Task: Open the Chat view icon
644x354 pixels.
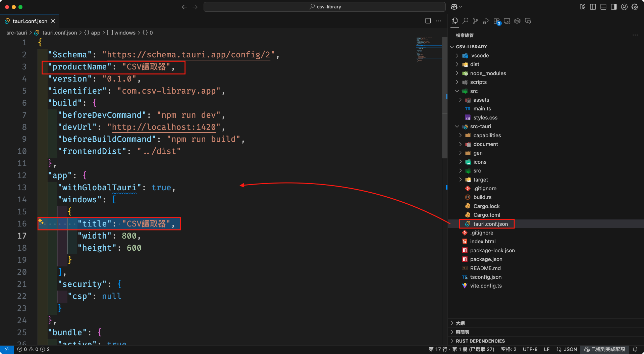Action: point(528,21)
